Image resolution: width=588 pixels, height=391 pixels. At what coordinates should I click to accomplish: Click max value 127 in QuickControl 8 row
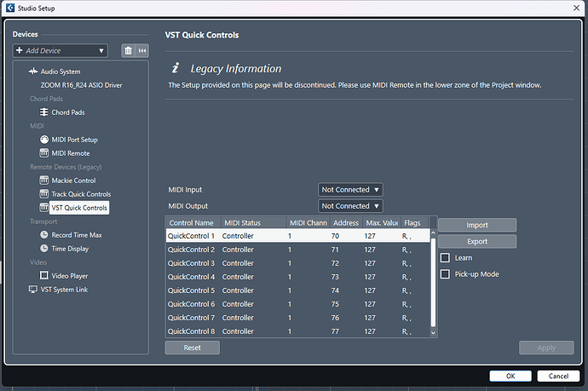tap(370, 331)
